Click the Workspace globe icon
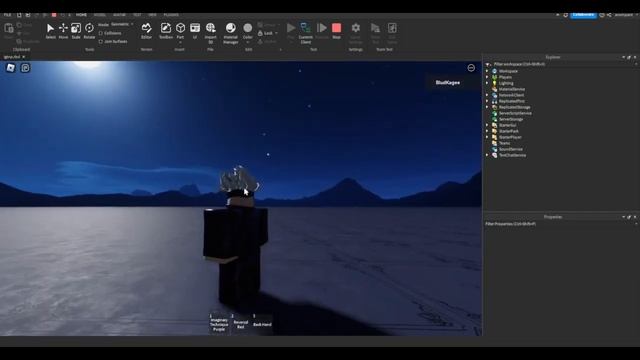 pyautogui.click(x=494, y=71)
